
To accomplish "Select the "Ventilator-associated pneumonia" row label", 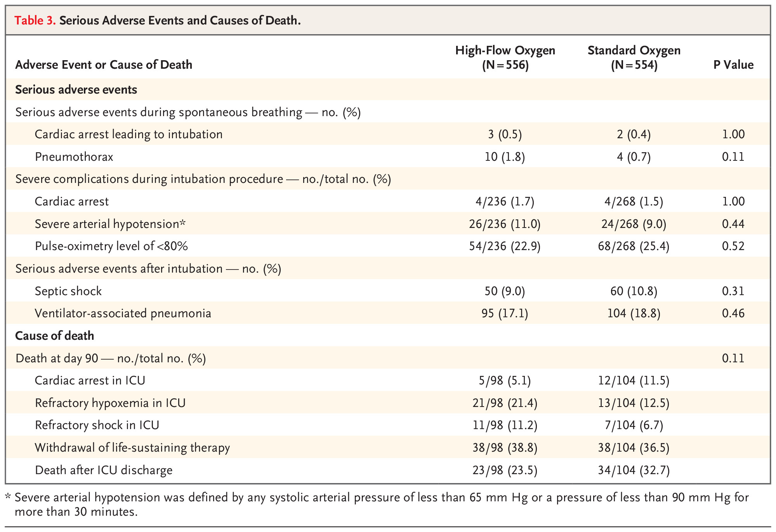I will coord(123,313).
